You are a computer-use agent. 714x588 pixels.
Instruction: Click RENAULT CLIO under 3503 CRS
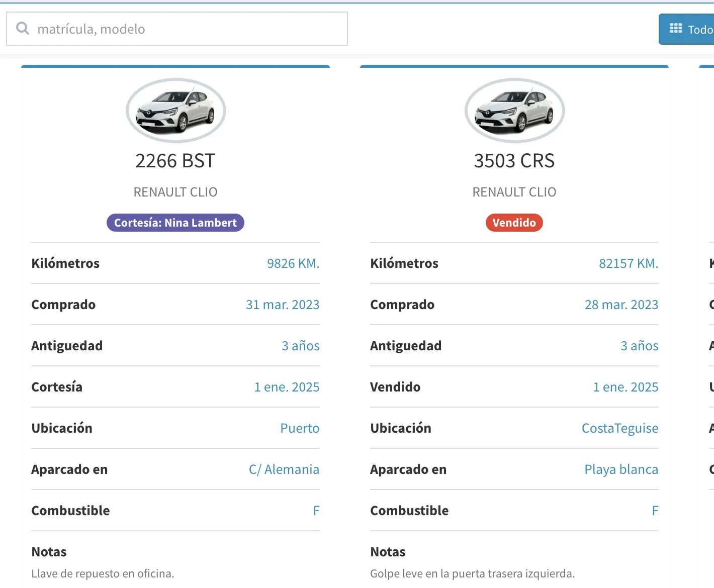(514, 192)
